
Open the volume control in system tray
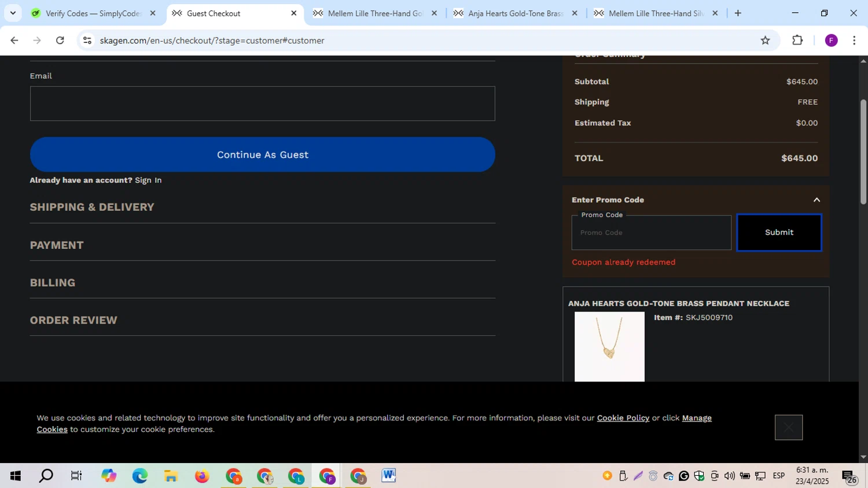729,476
